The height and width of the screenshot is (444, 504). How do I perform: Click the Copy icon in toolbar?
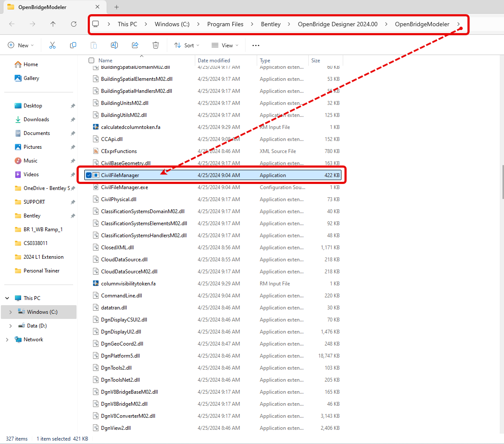pos(73,45)
